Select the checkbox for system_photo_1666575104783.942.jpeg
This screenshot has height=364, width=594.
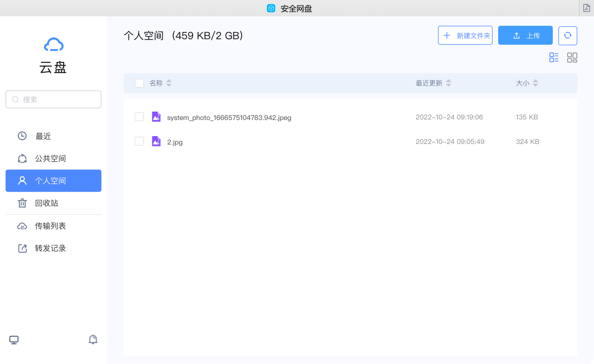[x=139, y=117]
